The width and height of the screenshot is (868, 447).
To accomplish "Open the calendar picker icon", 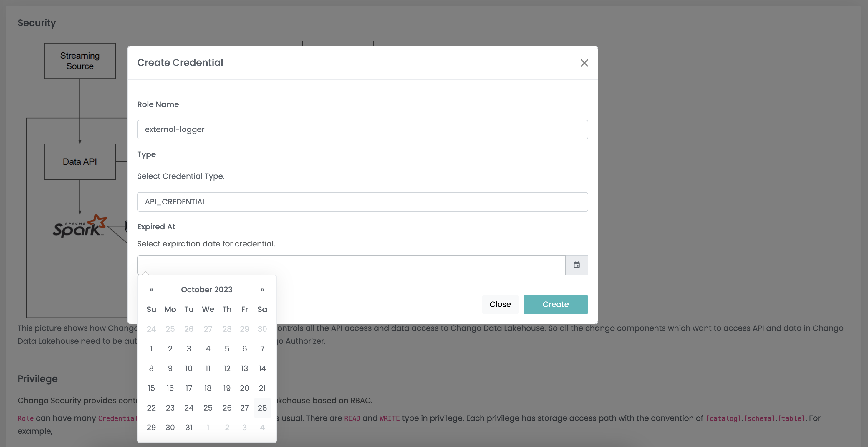I will click(577, 265).
